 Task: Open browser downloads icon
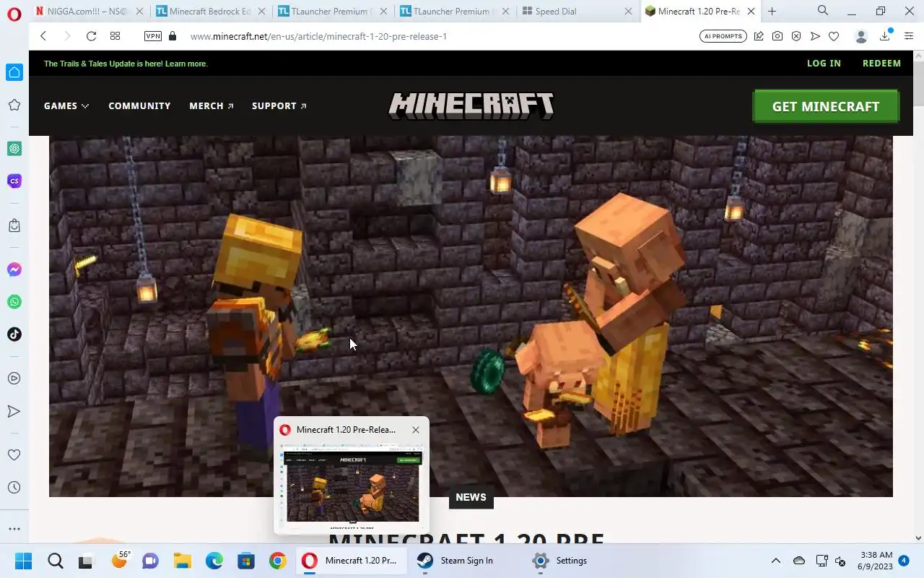point(885,36)
